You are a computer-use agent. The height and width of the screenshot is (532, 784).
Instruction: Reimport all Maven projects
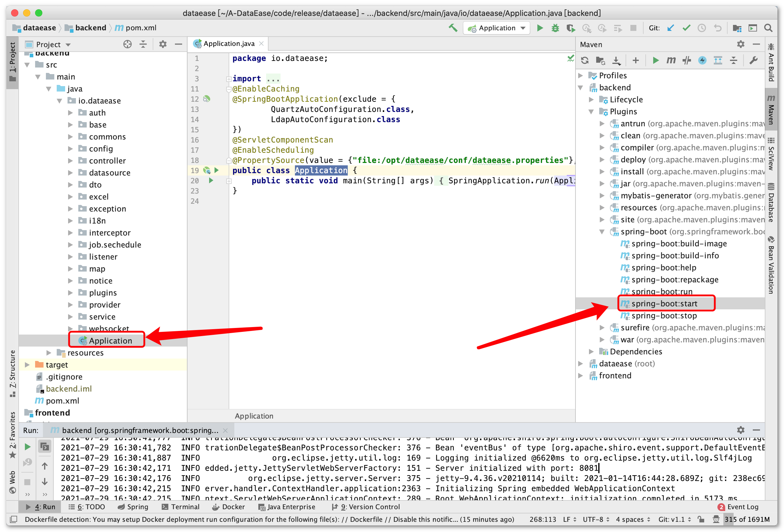[x=585, y=60]
